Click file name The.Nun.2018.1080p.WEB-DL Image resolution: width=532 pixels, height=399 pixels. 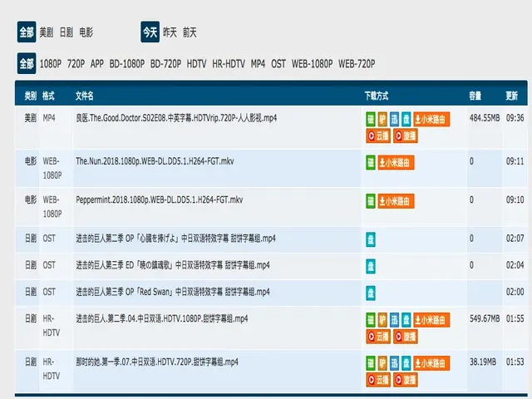point(155,161)
